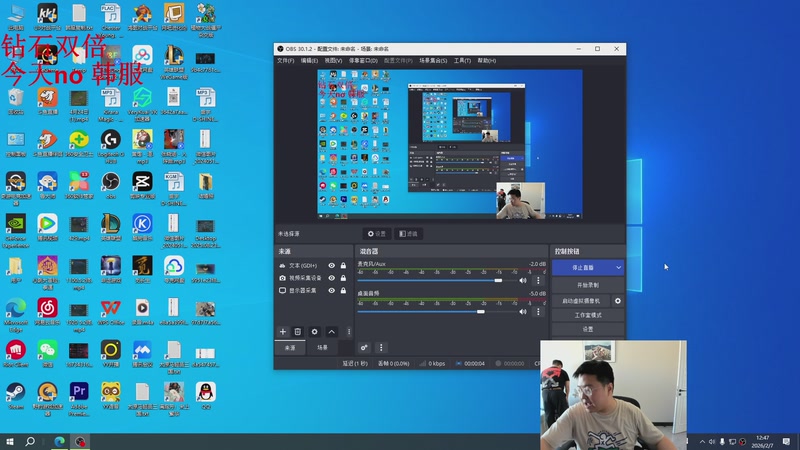Screen dimensions: 800x450
Task: Select the Steam desktop icon
Action: click(15, 396)
